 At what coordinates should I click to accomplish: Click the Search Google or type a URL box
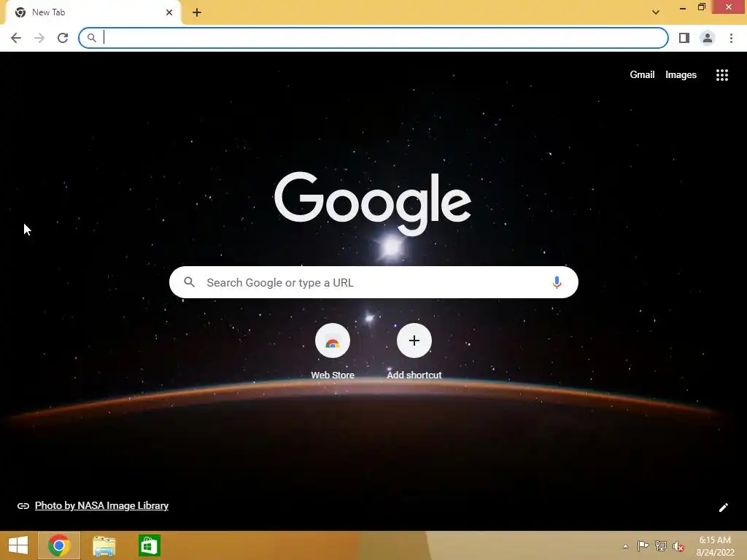coord(373,282)
